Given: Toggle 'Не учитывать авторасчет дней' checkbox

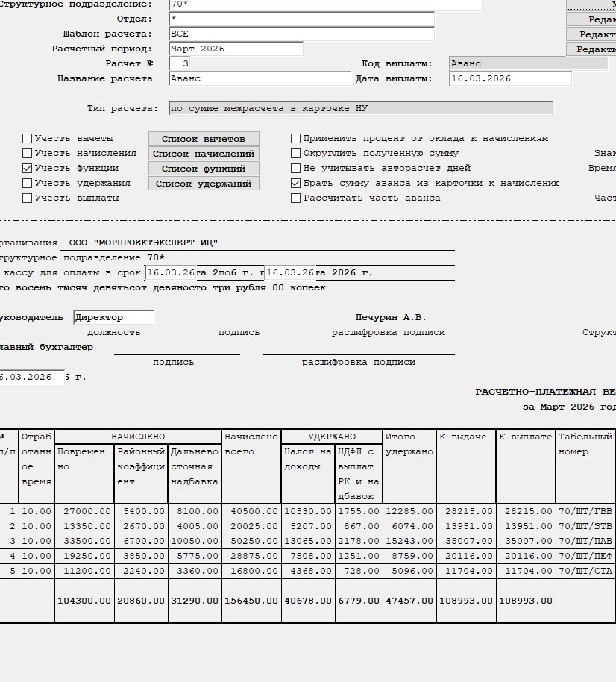Looking at the screenshot, I should pyautogui.click(x=296, y=169).
